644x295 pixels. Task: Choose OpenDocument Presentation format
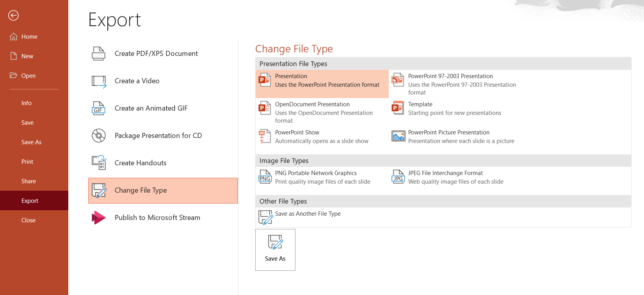[x=312, y=104]
